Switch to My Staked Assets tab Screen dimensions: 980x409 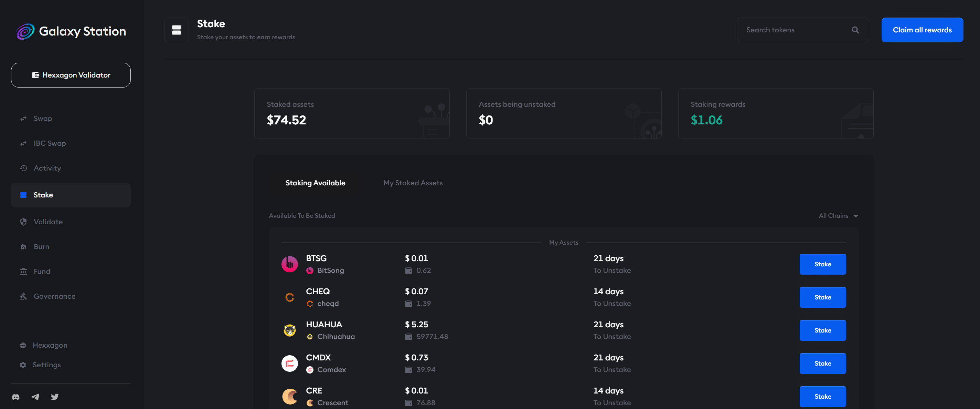(413, 183)
